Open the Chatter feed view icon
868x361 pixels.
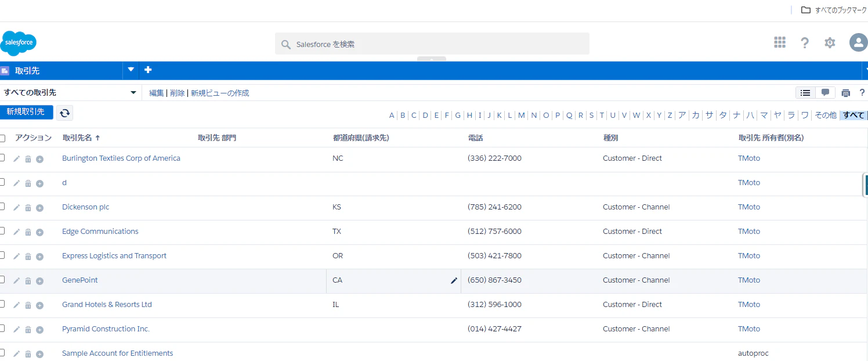825,93
